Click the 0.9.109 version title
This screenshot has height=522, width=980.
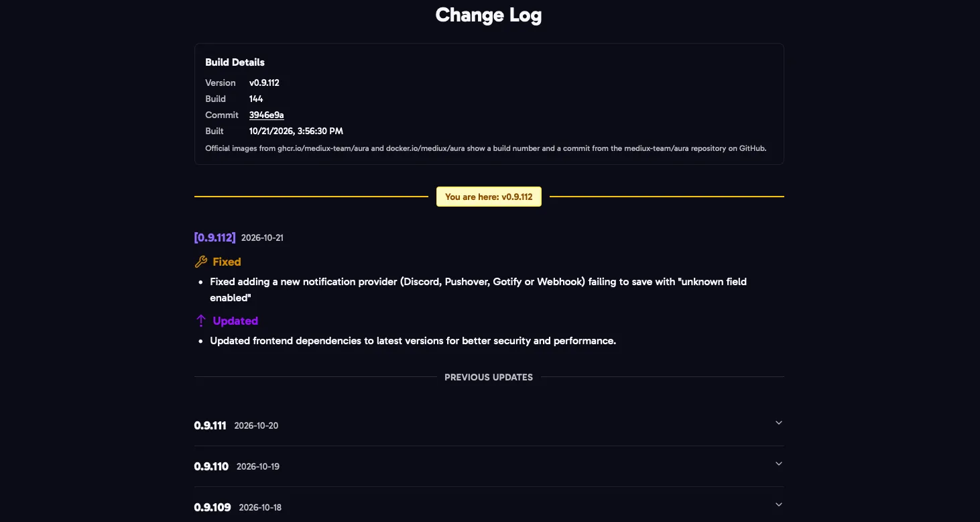tap(212, 507)
